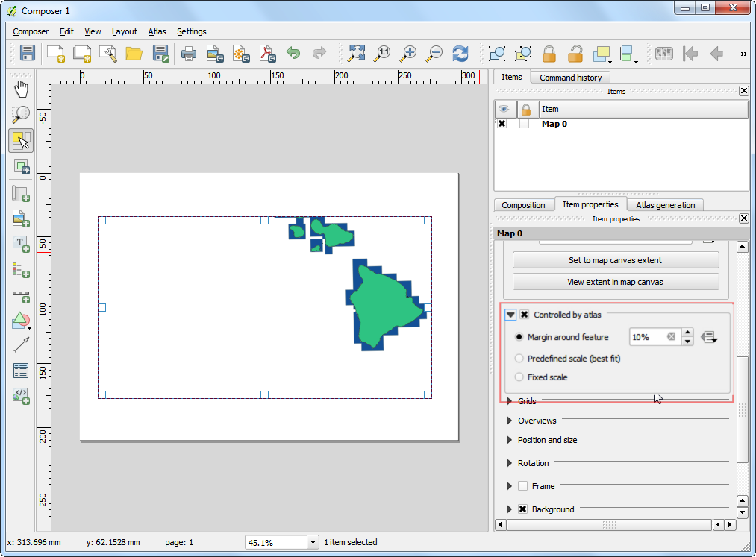
Task: Click View extent in map canvas
Action: tap(615, 282)
